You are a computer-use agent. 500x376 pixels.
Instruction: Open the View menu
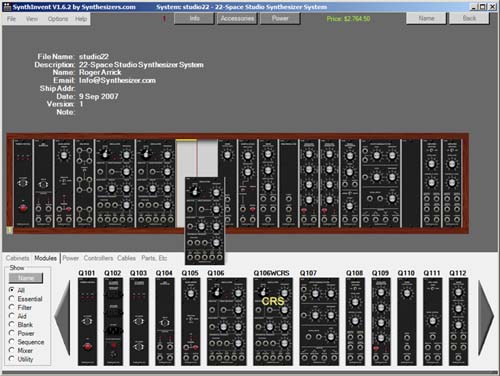pos(32,19)
